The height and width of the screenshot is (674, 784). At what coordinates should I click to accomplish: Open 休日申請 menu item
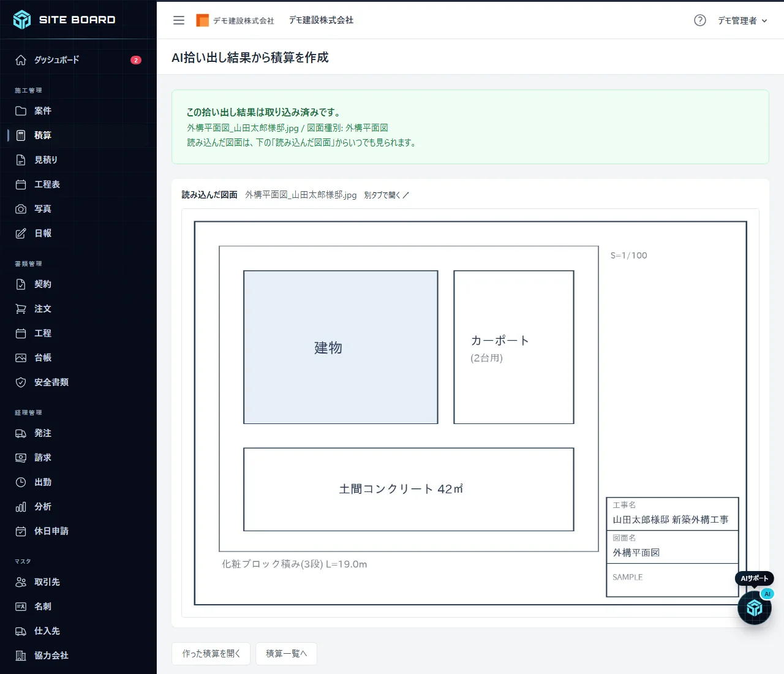pos(78,531)
